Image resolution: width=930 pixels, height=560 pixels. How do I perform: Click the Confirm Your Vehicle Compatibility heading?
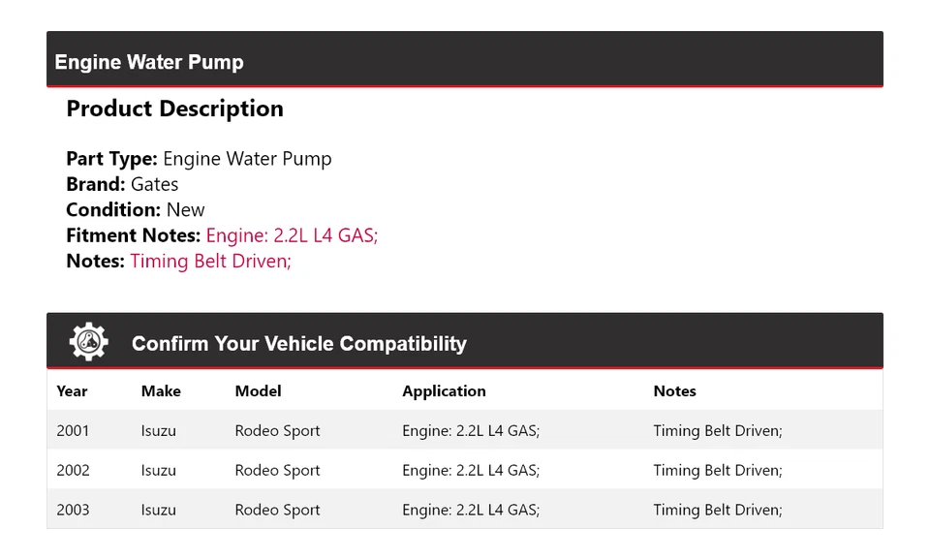pos(298,344)
